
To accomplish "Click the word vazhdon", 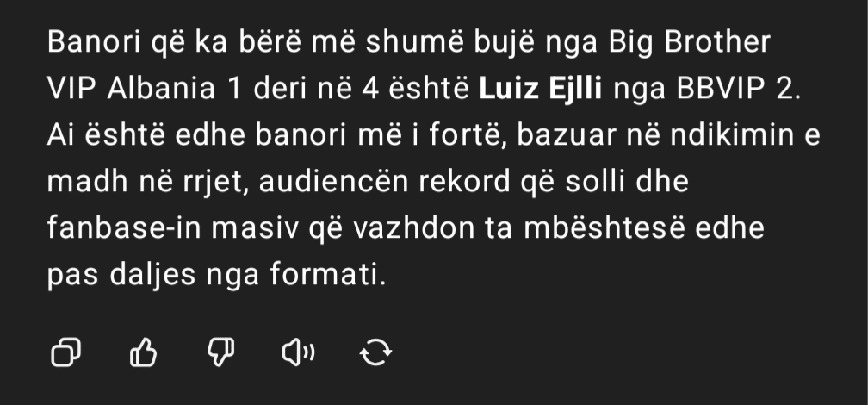I will [x=413, y=227].
